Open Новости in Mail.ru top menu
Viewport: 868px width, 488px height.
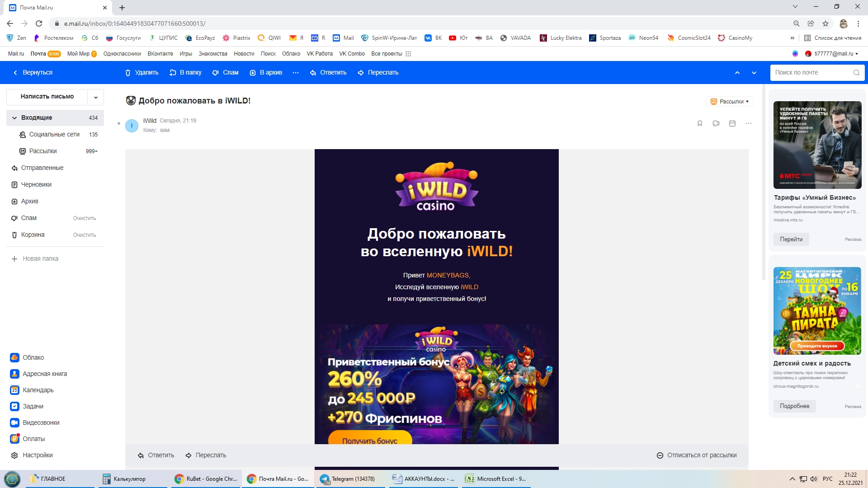244,54
